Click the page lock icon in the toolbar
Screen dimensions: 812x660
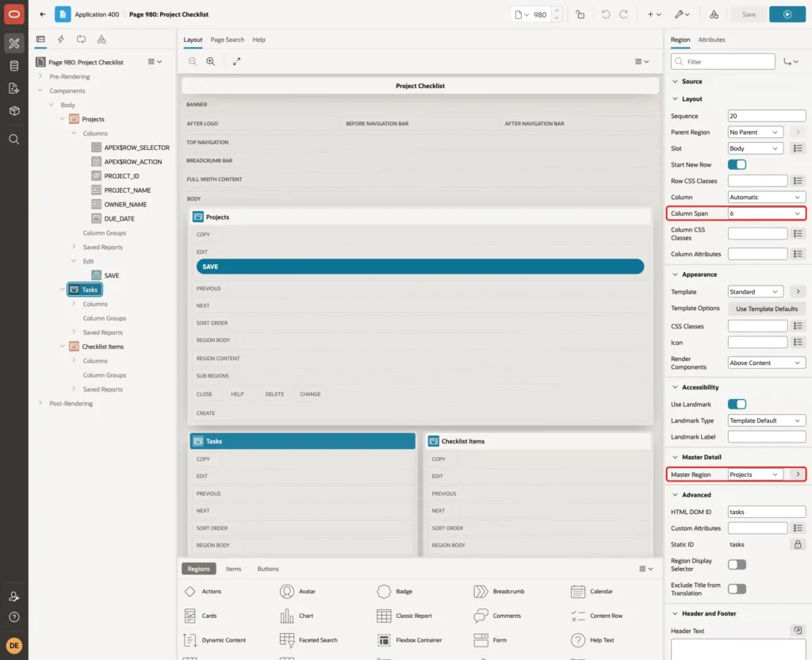[580, 14]
